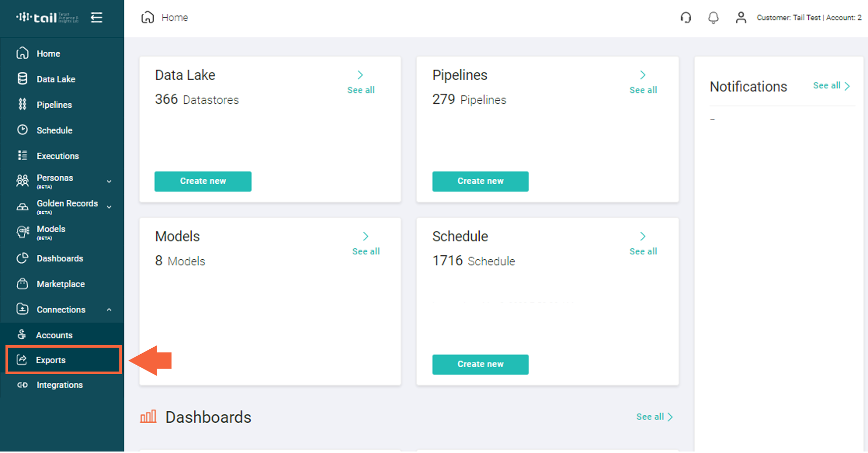See all Notifications link
The image size is (868, 453).
click(832, 85)
